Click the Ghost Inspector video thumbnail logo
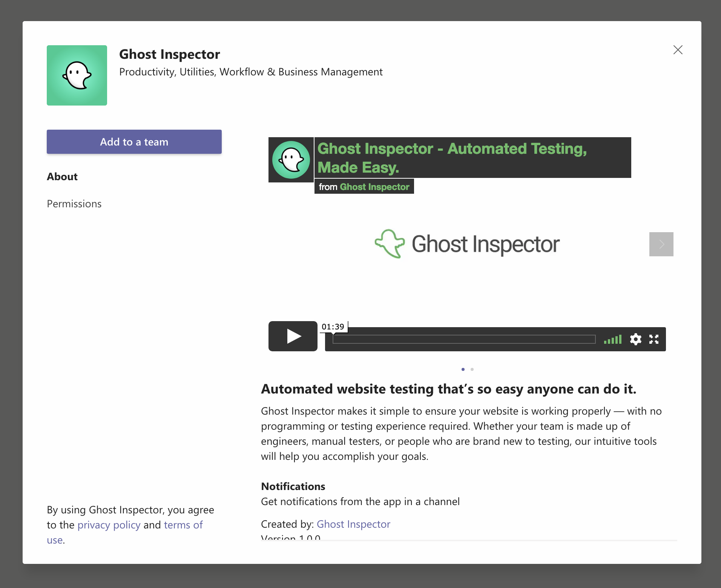The image size is (721, 588). tap(467, 244)
